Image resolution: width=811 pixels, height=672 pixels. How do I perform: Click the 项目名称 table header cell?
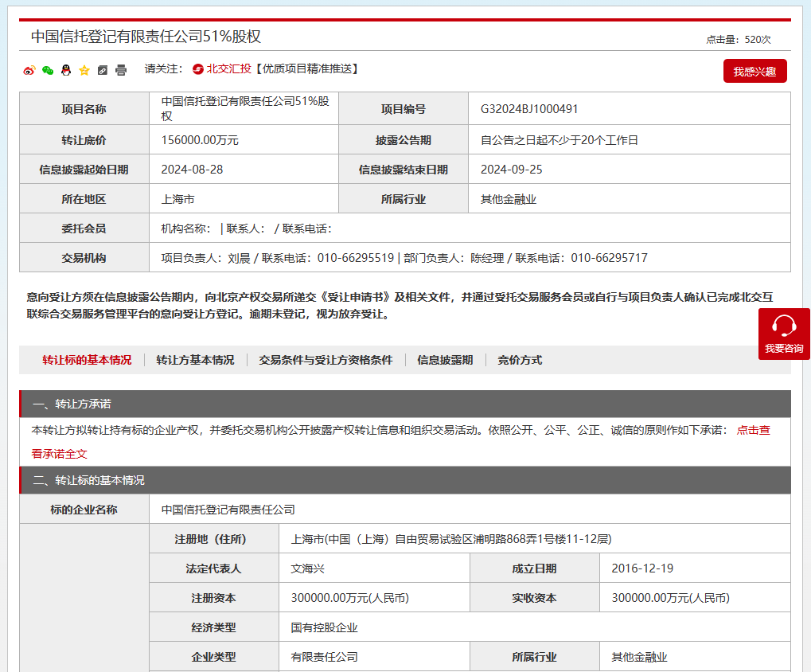point(84,108)
